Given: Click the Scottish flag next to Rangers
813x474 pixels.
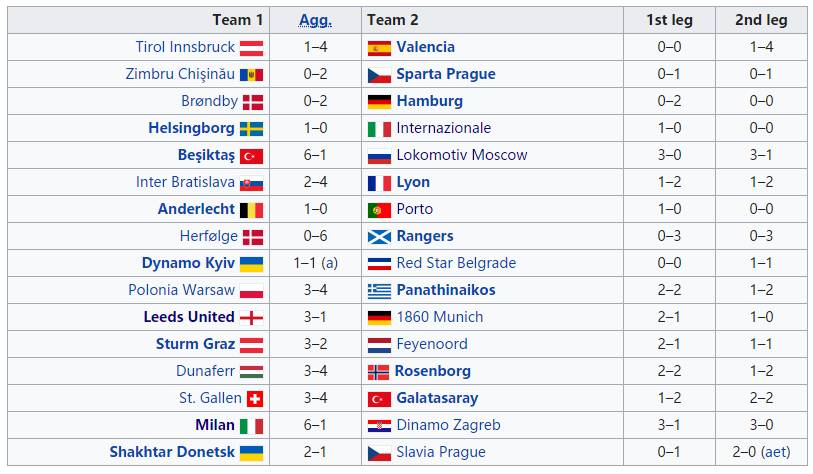Looking at the screenshot, I should (379, 236).
